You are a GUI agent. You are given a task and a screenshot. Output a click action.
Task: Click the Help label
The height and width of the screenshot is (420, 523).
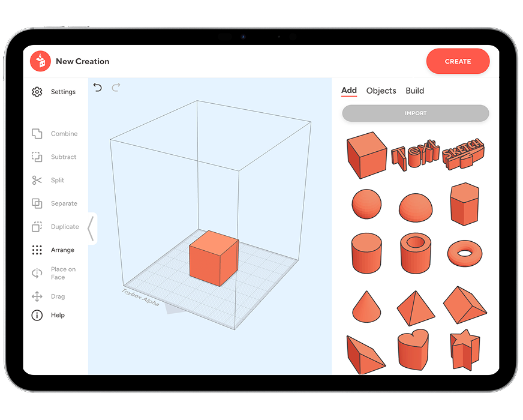[x=58, y=315]
